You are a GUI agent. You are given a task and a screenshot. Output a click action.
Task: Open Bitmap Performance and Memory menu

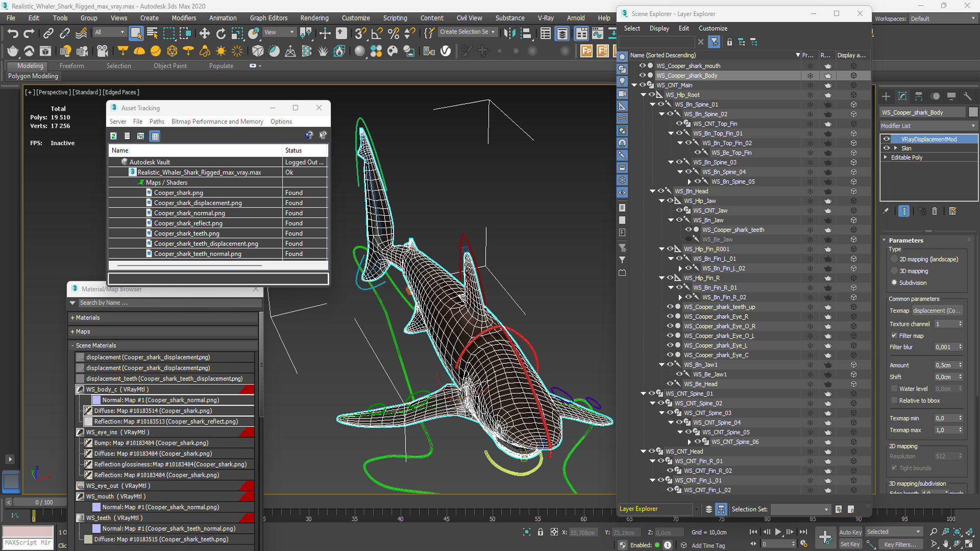tap(217, 122)
